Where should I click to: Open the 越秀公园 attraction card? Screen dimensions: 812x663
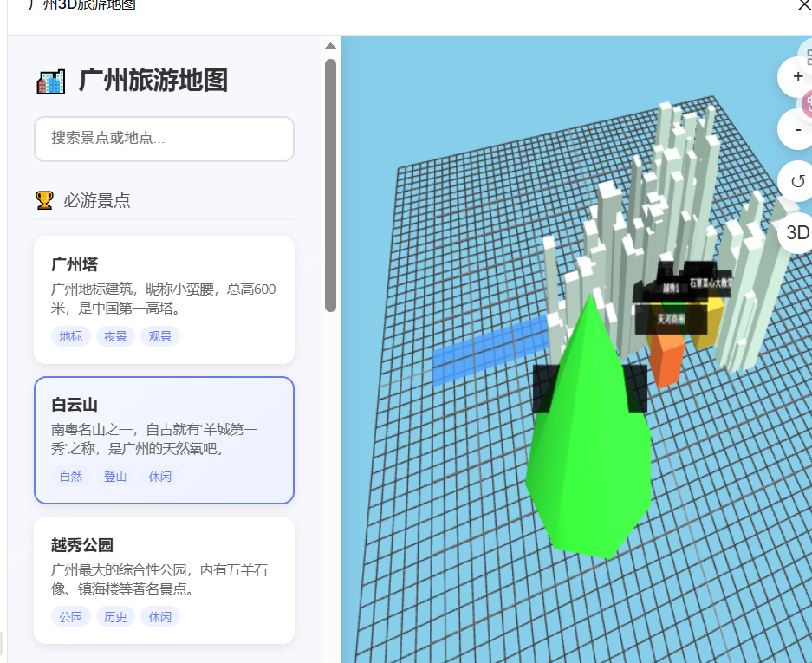tap(164, 580)
